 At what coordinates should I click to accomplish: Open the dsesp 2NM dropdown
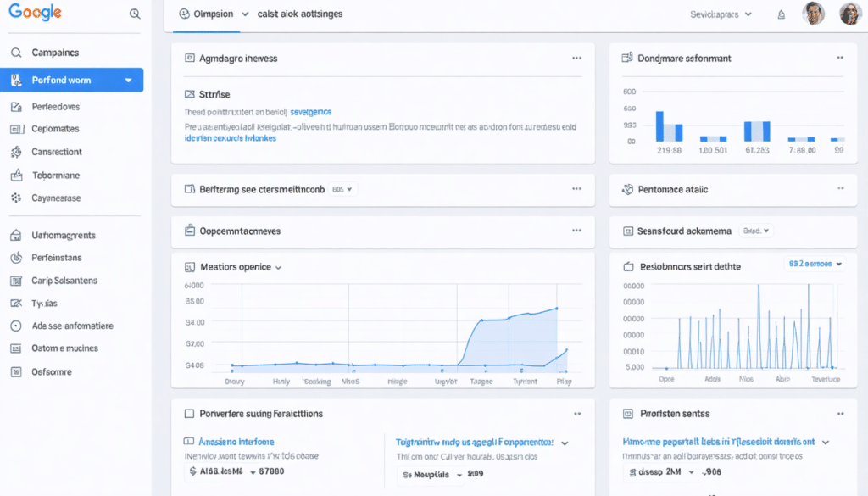[x=661, y=472]
